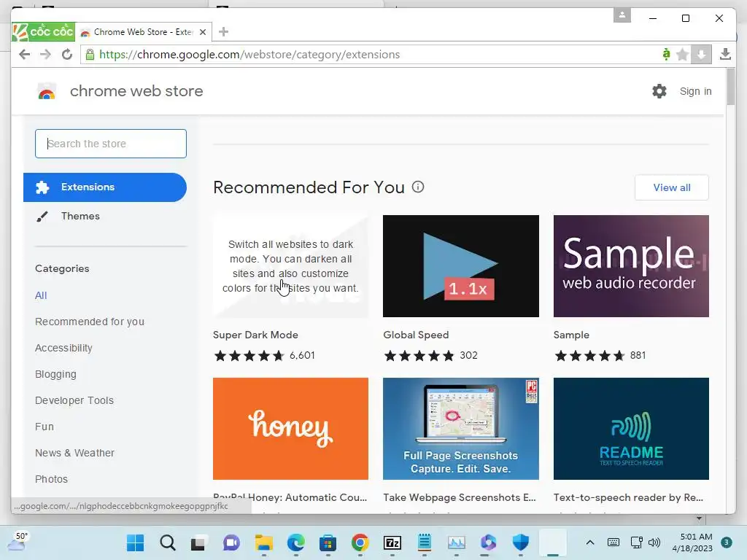Viewport: 747px width, 560px height.
Task: Open the Accessibility category
Action: click(x=63, y=348)
